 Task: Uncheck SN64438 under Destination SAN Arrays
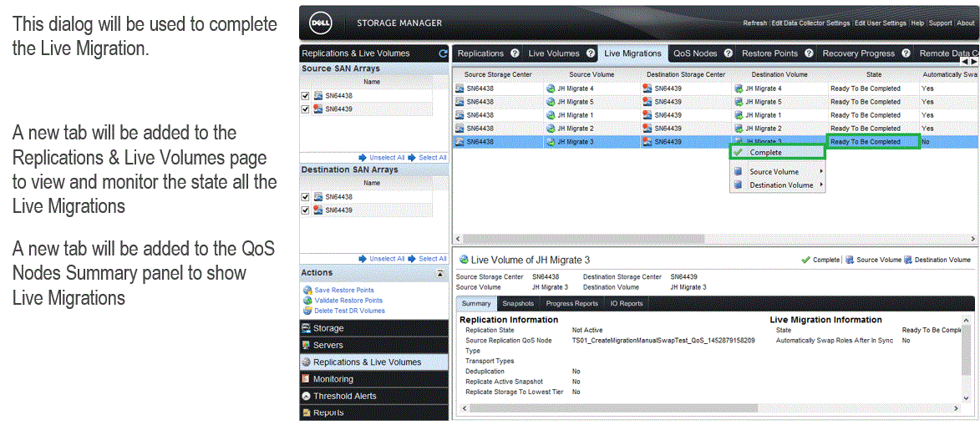[x=306, y=197]
